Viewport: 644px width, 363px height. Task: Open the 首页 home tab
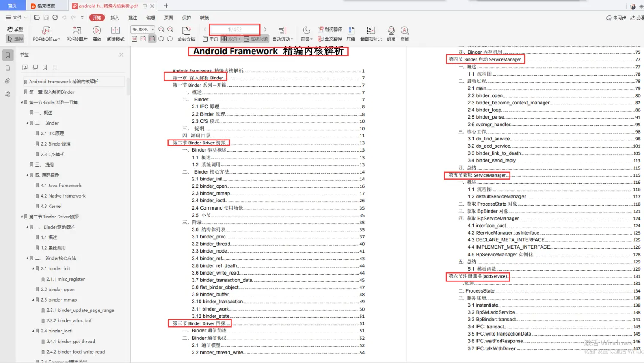12,6
